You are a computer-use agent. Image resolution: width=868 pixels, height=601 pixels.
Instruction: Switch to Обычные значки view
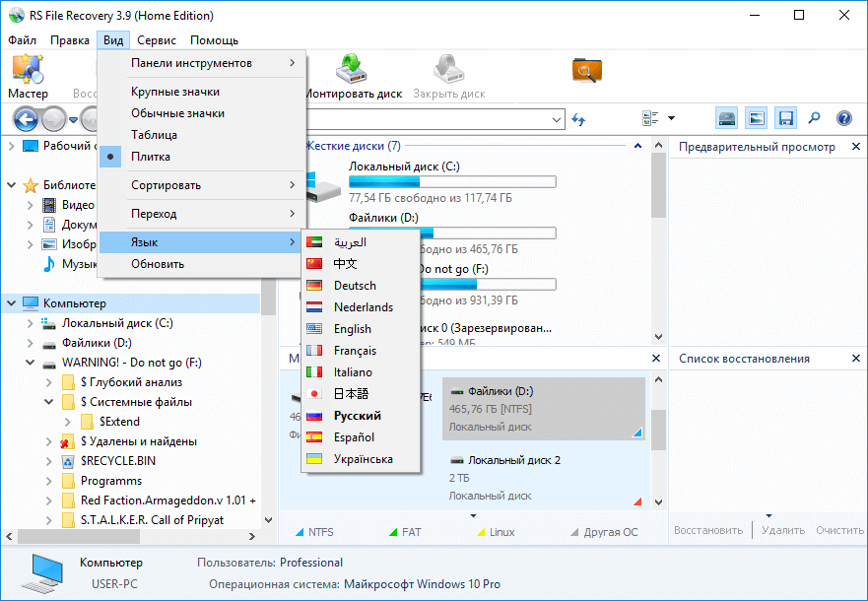point(202,113)
